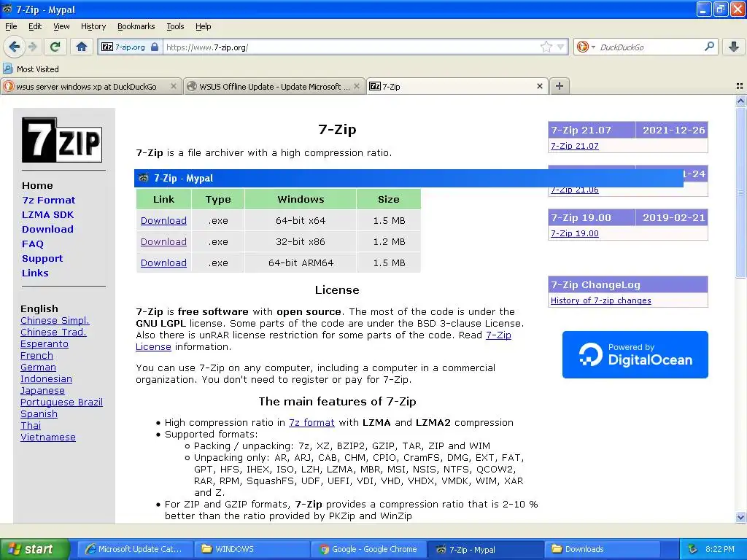Download the 64-bit x64 exe
The image size is (747, 560).
click(x=163, y=220)
